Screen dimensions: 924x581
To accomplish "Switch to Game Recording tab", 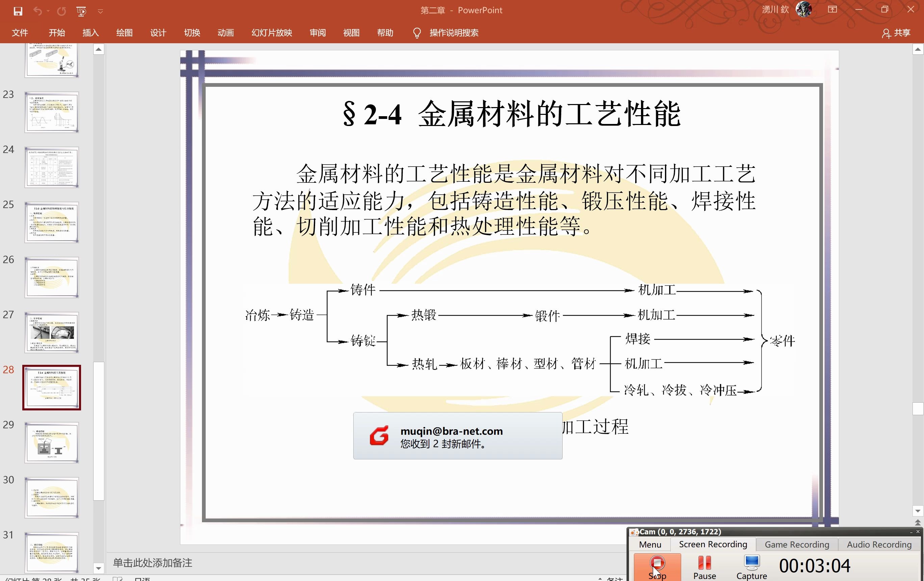I will 797,545.
